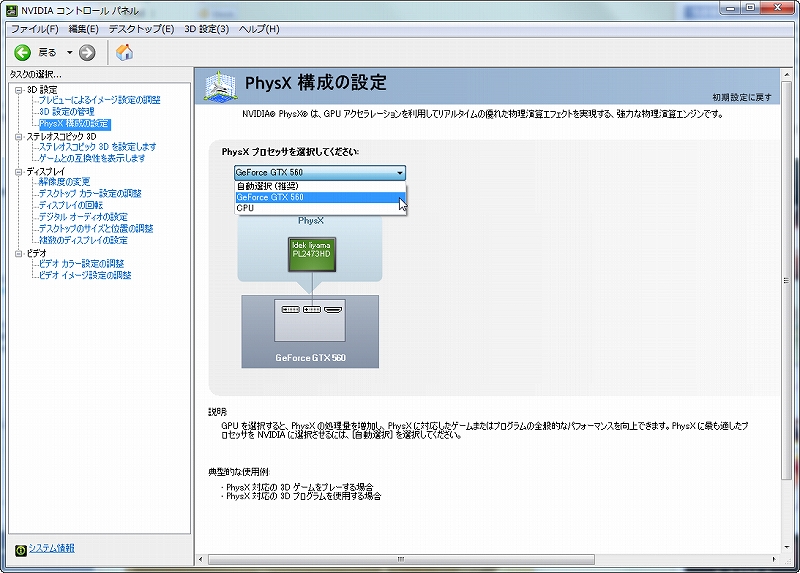800x573 pixels.
Task: Open the ファイル(F) menu
Action: pos(35,29)
